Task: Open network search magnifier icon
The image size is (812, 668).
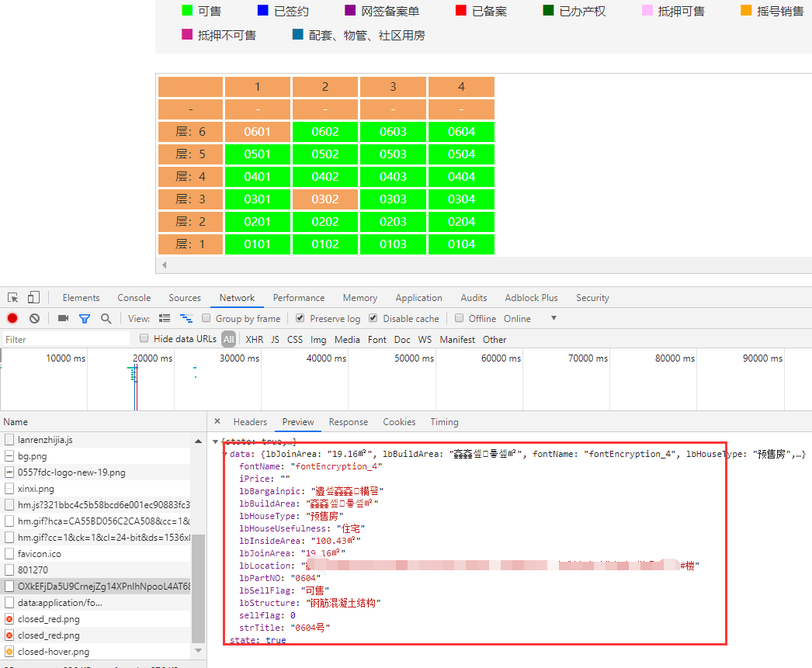Action: pyautogui.click(x=106, y=318)
